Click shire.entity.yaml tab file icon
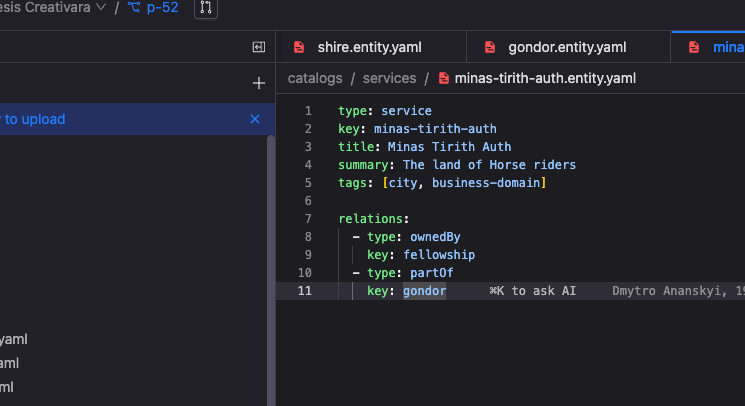Screen dimensions: 745x406 point(299,47)
